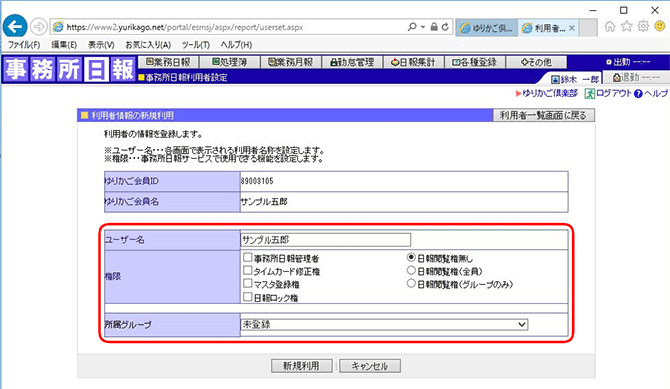670x389 pixels.
Task: Open その他 navigation tab
Action: (x=537, y=62)
